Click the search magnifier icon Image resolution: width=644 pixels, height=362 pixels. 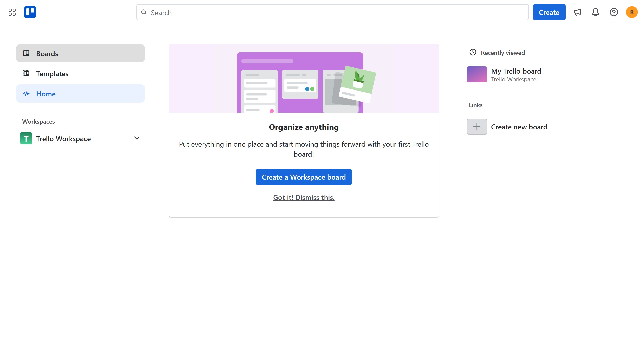(x=144, y=12)
